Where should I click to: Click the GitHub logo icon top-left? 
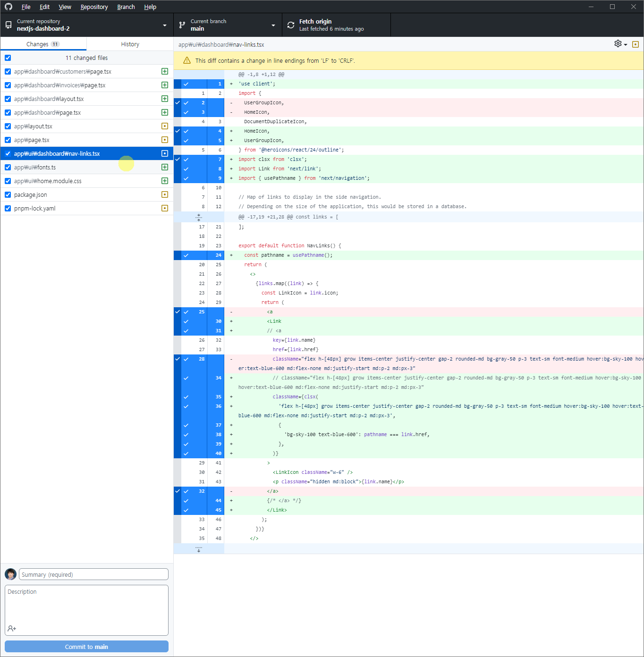tap(8, 7)
